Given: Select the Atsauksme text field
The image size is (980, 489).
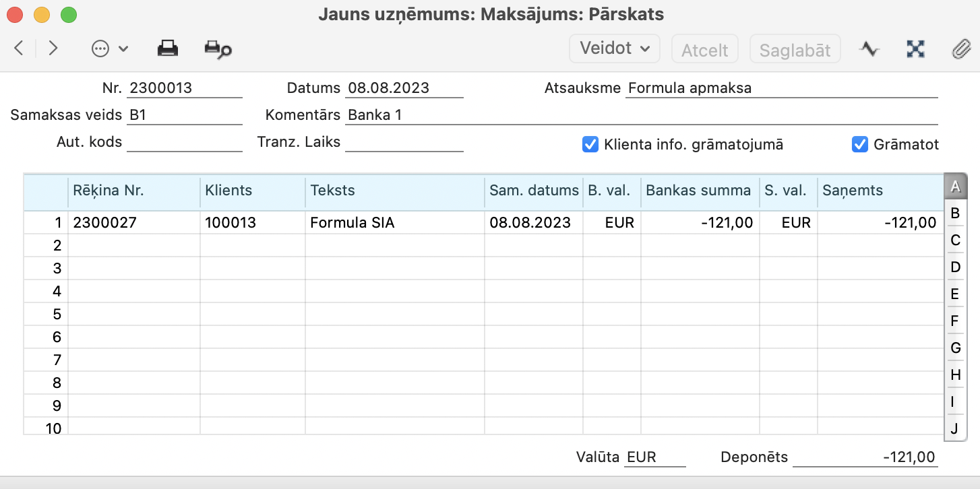Looking at the screenshot, I should pyautogui.click(x=781, y=88).
